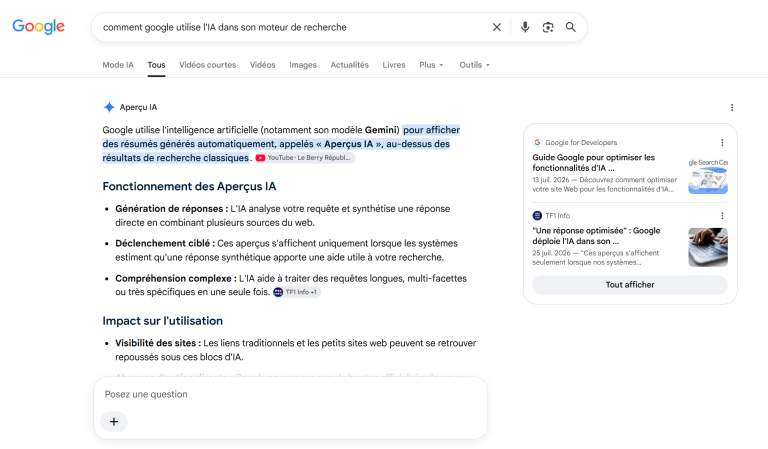Open Guide Google pour optimiser les fonctionnalités link
This screenshot has width=768, height=449.
pos(593,163)
